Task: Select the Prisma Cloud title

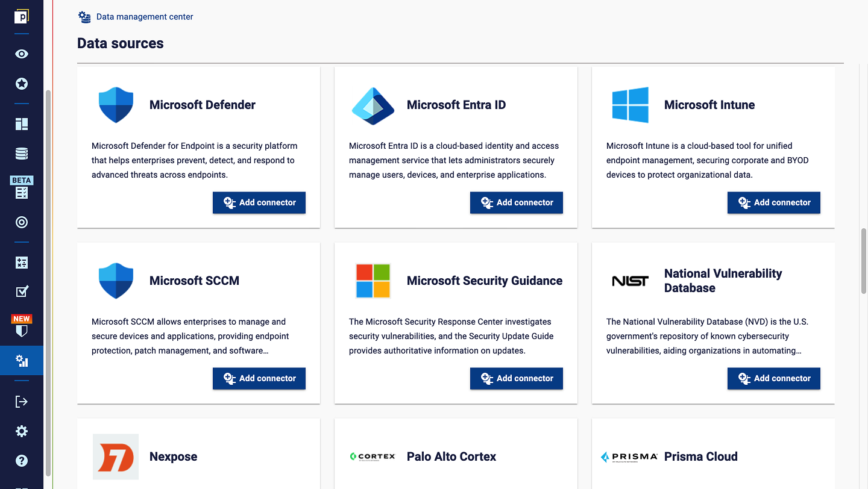Action: (701, 456)
